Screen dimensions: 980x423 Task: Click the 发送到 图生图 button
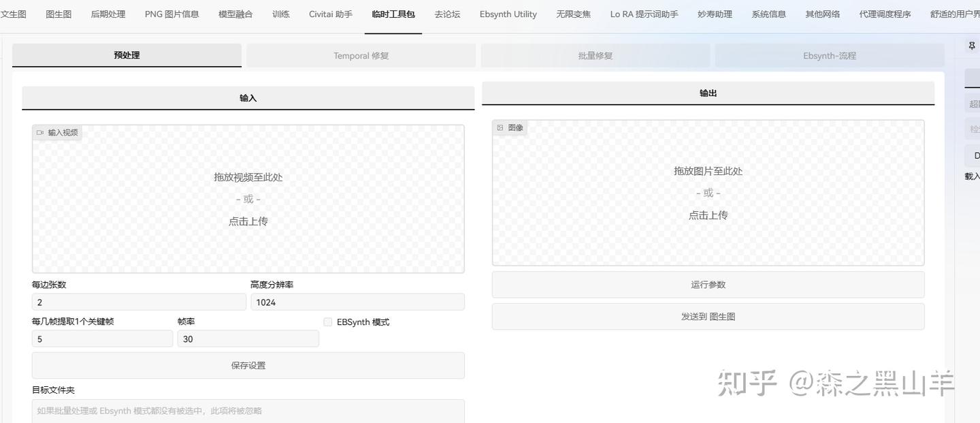coord(708,316)
